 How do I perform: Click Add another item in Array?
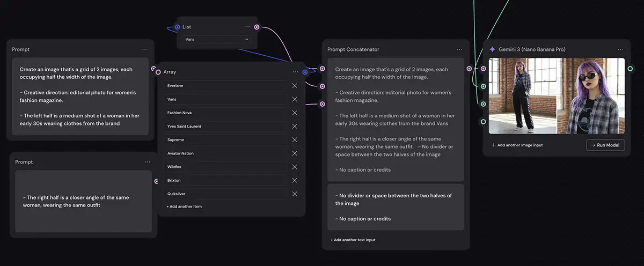coord(184,206)
